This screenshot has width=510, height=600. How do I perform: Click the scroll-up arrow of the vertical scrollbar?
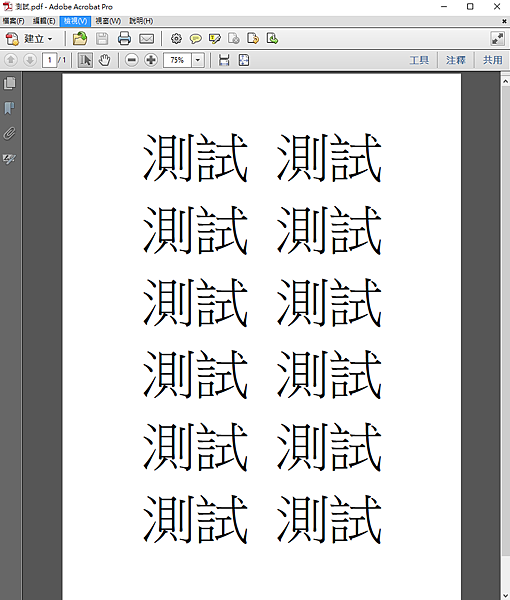click(x=505, y=81)
